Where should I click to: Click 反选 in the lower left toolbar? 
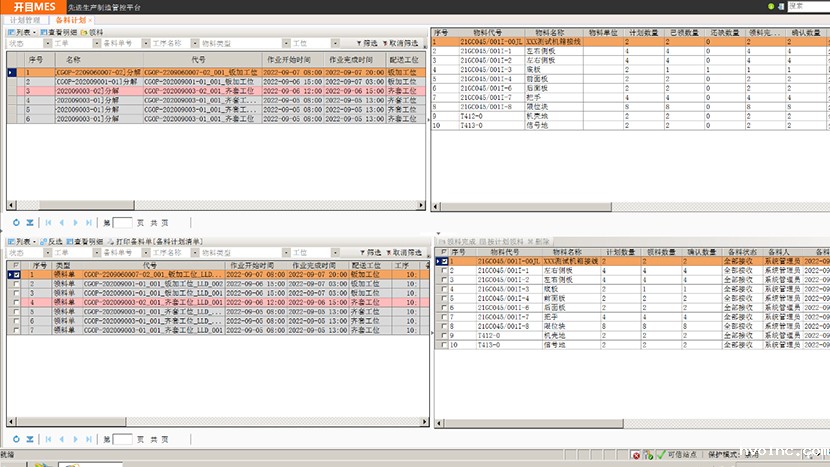tap(50, 242)
